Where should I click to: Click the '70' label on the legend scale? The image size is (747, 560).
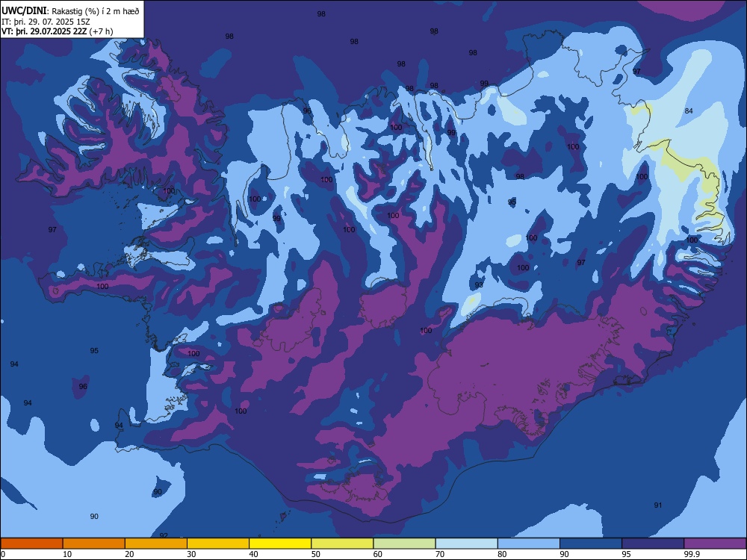click(x=440, y=554)
